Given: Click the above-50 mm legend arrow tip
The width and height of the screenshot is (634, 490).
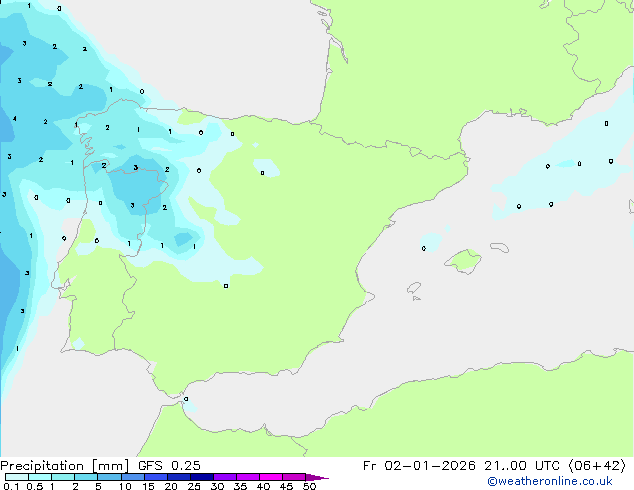Looking at the screenshot, I should 317,477.
